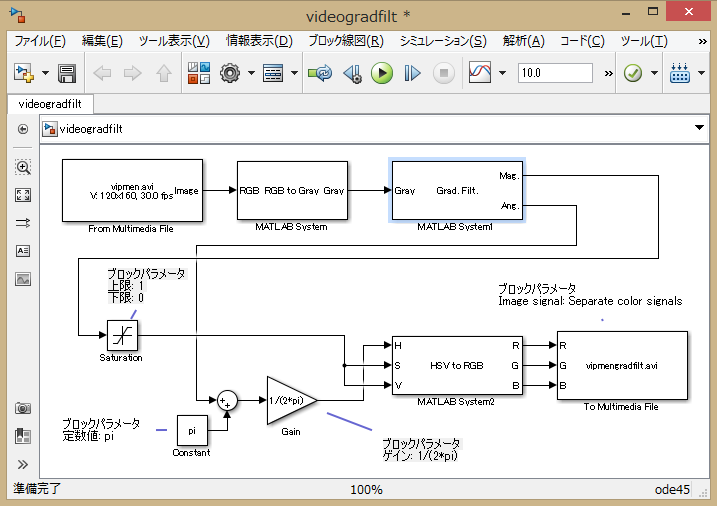Click the Annotation text icon in palette
Viewport: 717px width, 506px height.
[23, 251]
